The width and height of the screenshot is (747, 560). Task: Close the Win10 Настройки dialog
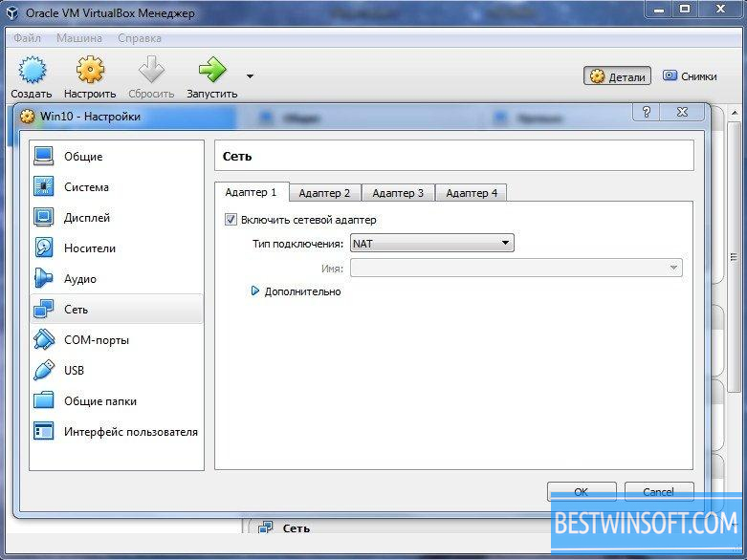point(682,112)
